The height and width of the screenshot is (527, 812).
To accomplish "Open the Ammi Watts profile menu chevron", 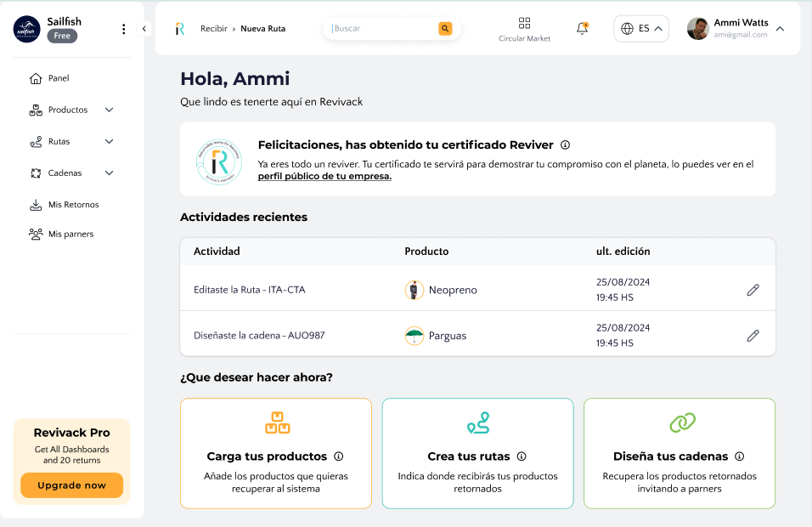I will (780, 29).
